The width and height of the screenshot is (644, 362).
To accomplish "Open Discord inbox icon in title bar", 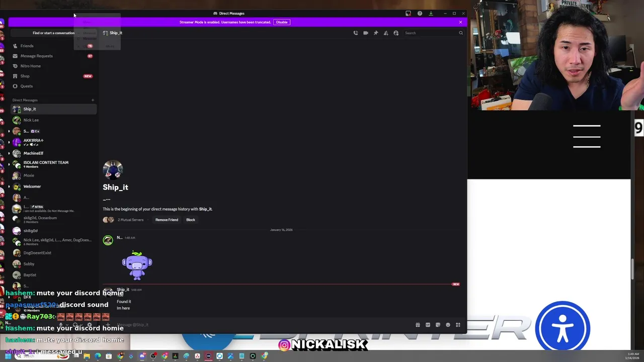I will click(408, 14).
